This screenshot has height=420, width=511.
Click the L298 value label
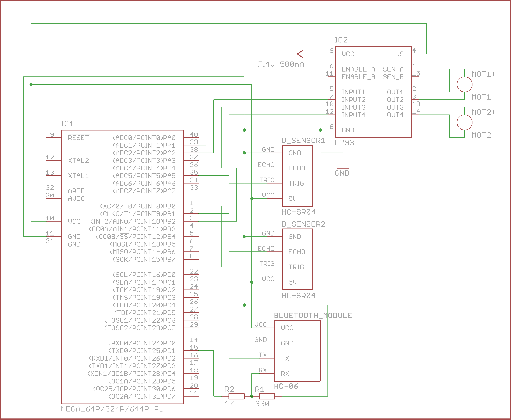344,143
